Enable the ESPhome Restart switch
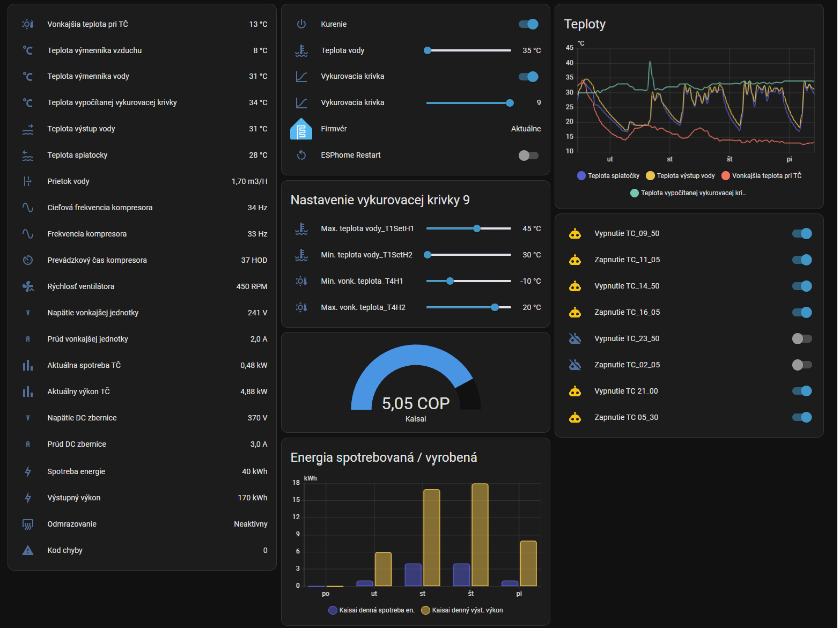 point(528,156)
